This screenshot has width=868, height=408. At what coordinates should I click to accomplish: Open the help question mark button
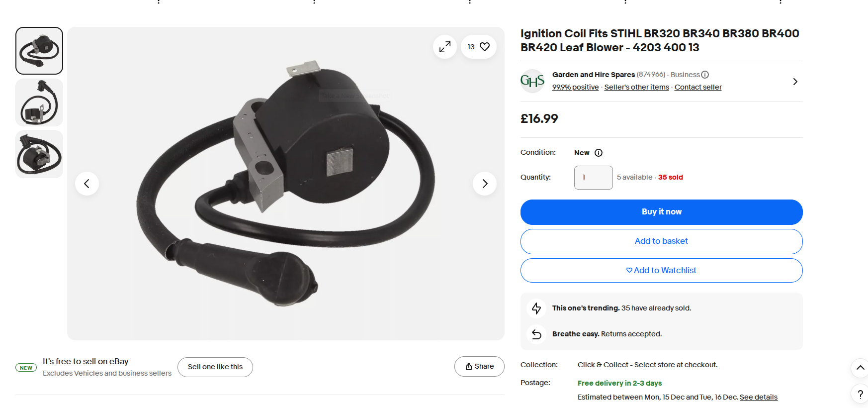click(860, 394)
